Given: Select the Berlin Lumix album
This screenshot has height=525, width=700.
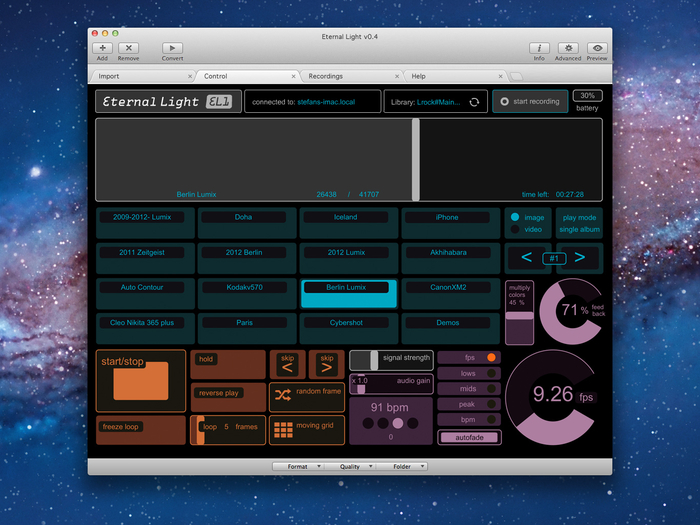Looking at the screenshot, I should point(349,293).
